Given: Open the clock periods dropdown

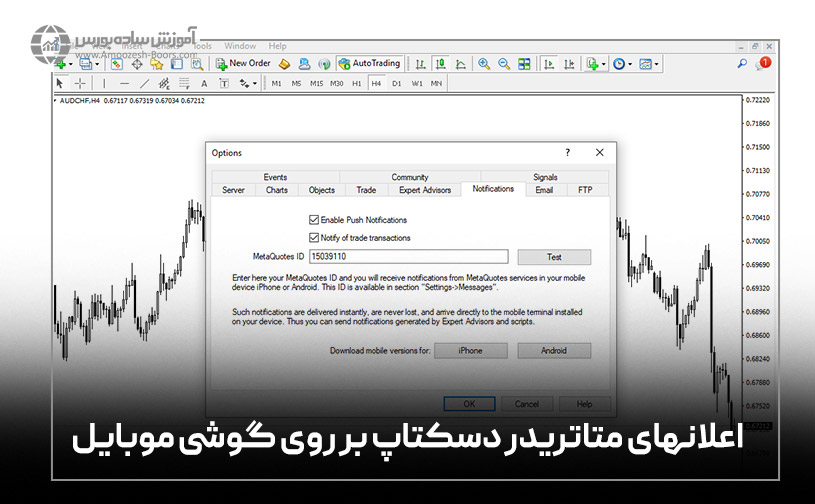Looking at the screenshot, I should tap(630, 64).
